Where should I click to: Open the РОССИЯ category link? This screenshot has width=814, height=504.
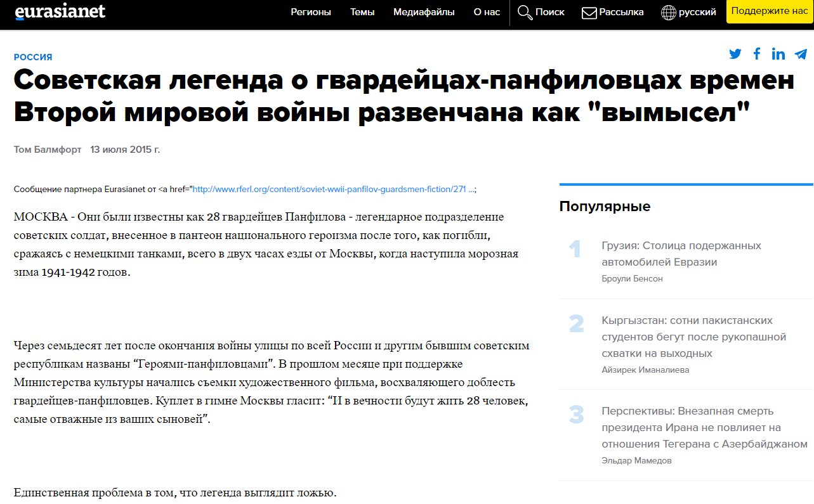33,57
